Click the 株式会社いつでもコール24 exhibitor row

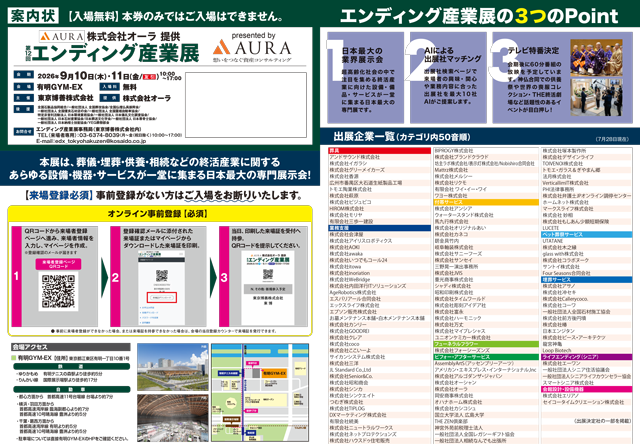tap(379, 260)
